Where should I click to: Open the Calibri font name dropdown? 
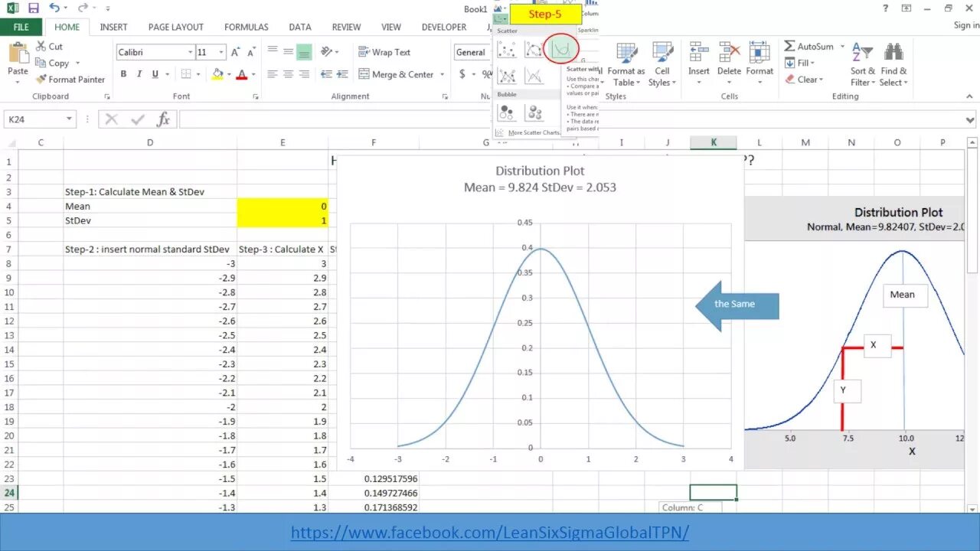[191, 53]
